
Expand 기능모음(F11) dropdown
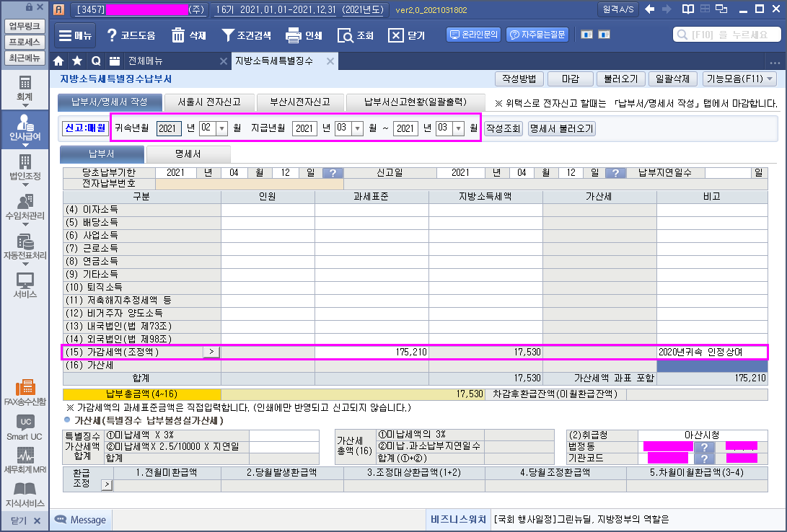(739, 79)
